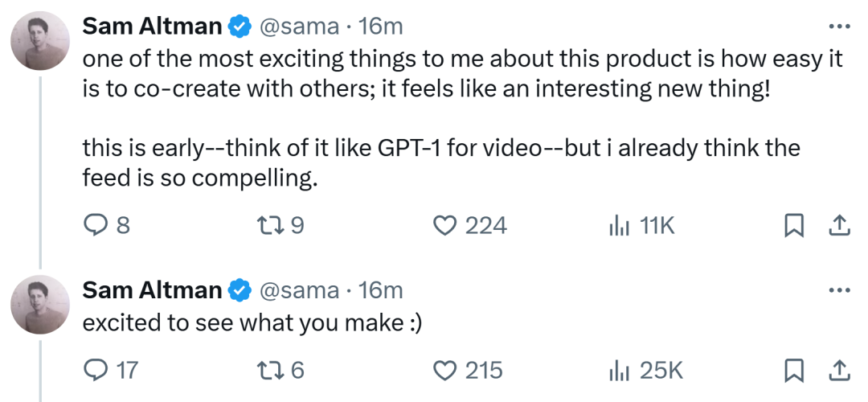Image resolution: width=868 pixels, height=402 pixels.
Task: View analytics showing 11K views
Action: tap(618, 226)
